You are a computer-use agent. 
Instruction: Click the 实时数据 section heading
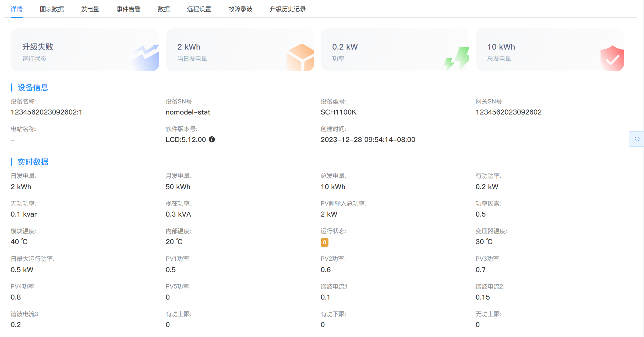click(x=33, y=162)
